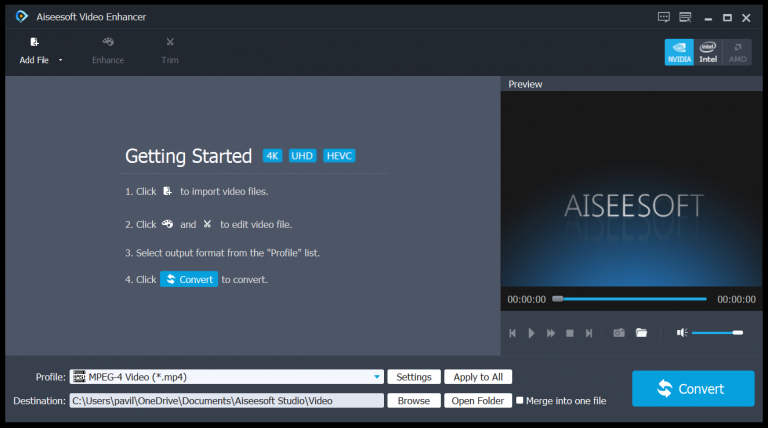
Task: Click the Convert button in step 4
Action: point(189,279)
